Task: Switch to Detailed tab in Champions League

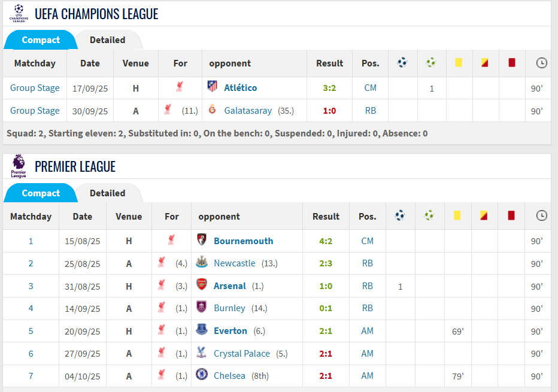Action: [x=107, y=40]
